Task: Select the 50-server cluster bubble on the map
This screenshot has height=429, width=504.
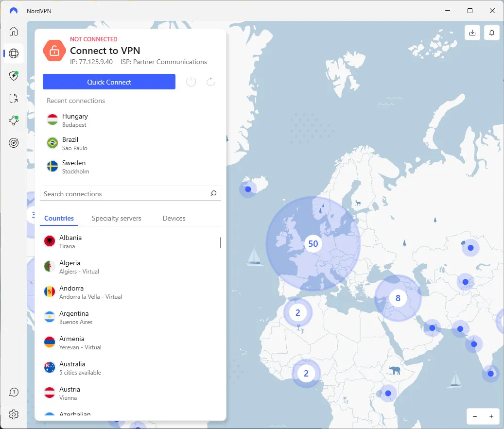Action: tap(313, 243)
